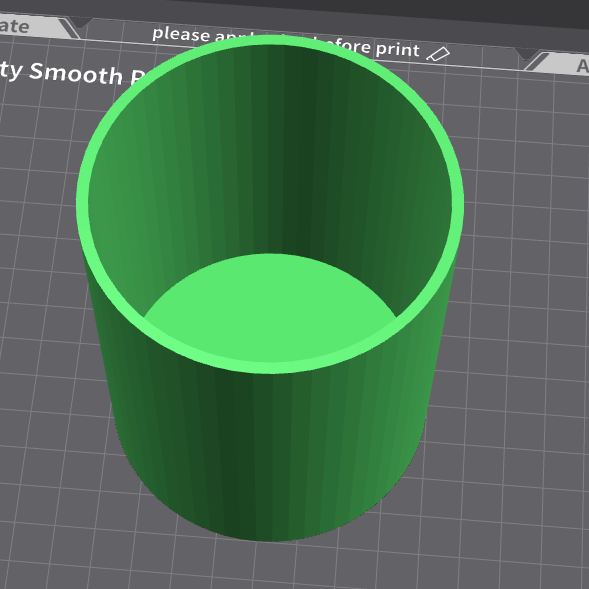Viewport: 589px width, 589px height.
Task: Click the 'please apply glue before print' text
Action: point(285,41)
